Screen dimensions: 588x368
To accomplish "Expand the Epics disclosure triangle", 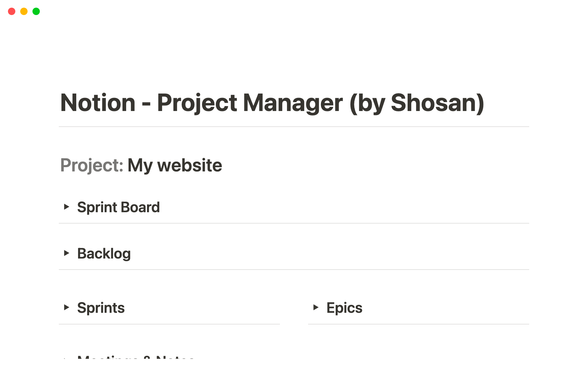I will [316, 308].
